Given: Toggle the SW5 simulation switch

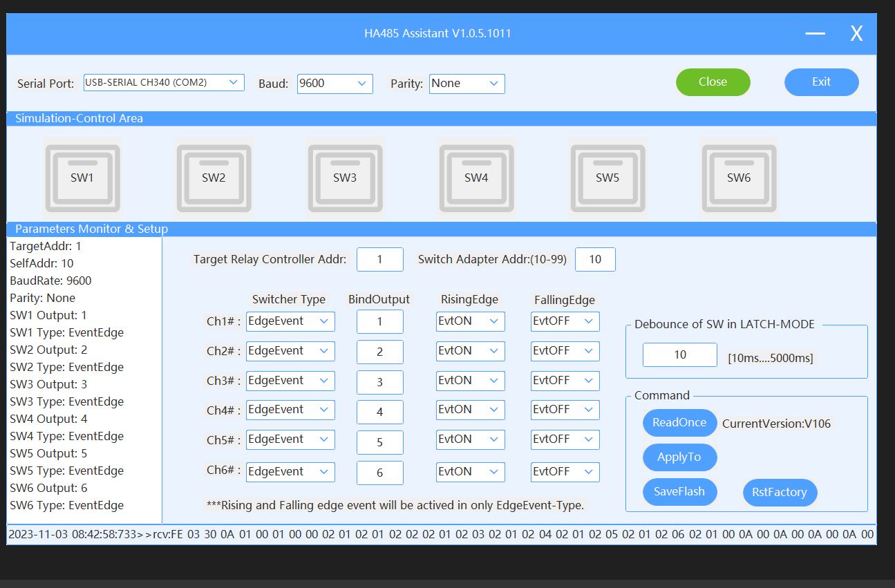Looking at the screenshot, I should [607, 178].
